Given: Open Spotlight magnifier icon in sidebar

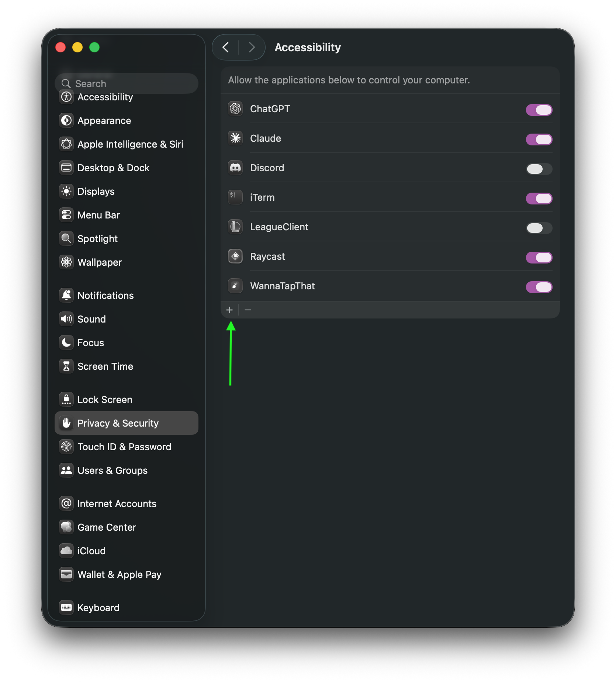Looking at the screenshot, I should [x=66, y=238].
